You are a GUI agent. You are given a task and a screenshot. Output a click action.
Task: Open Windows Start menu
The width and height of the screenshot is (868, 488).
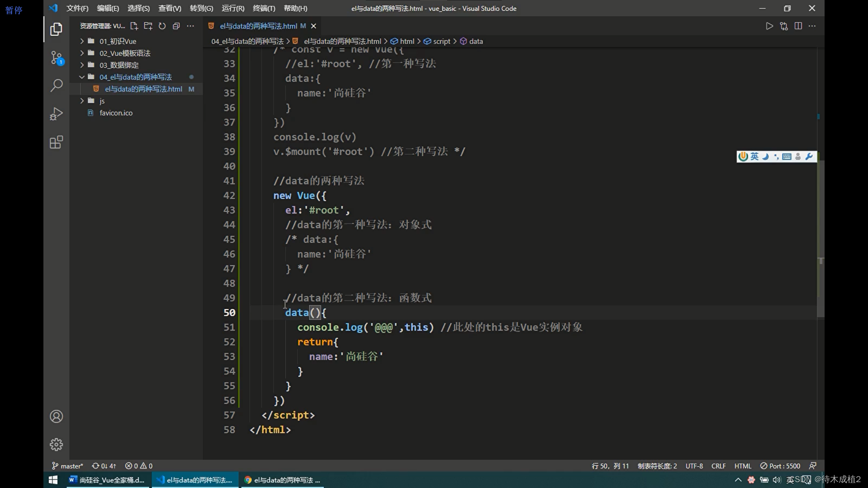point(53,480)
